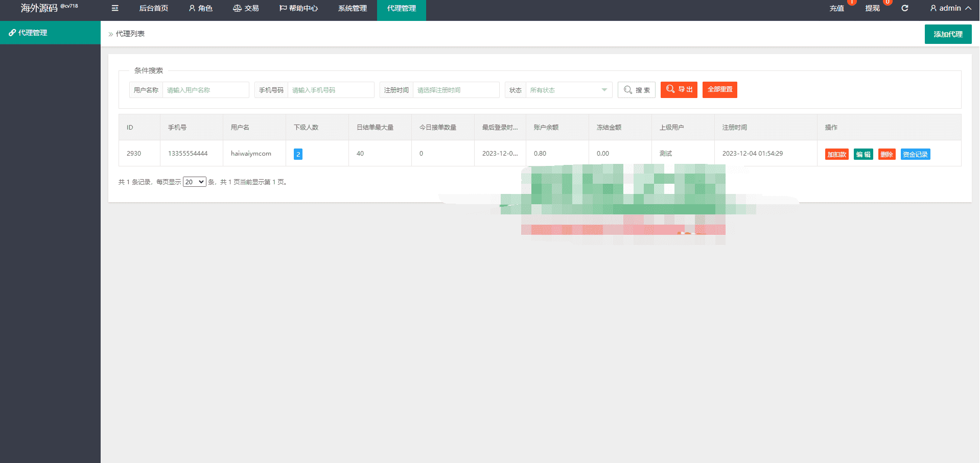Change the records-per-page selector

[195, 182]
